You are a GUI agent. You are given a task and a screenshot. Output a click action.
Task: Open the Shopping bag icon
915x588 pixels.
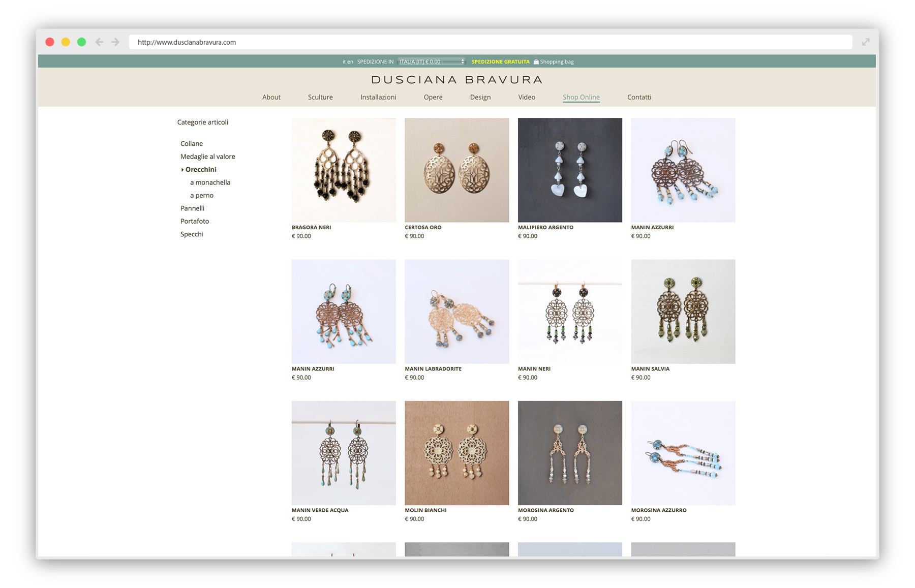[536, 61]
